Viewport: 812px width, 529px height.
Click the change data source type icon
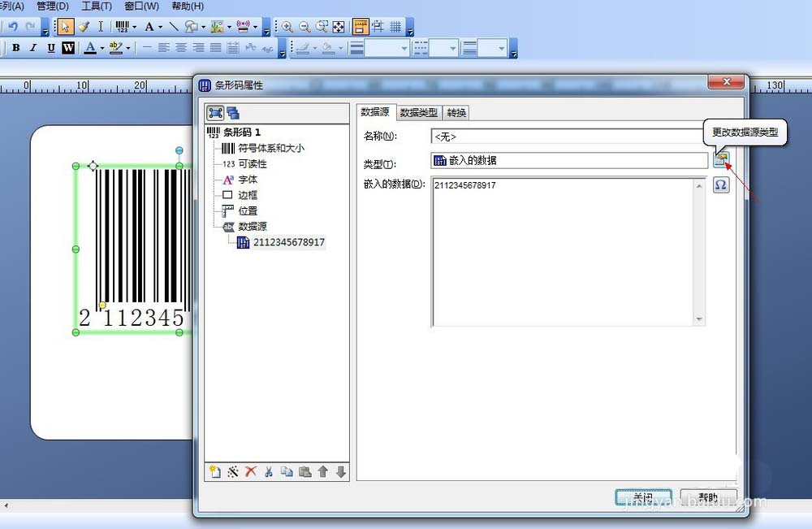tap(721, 159)
